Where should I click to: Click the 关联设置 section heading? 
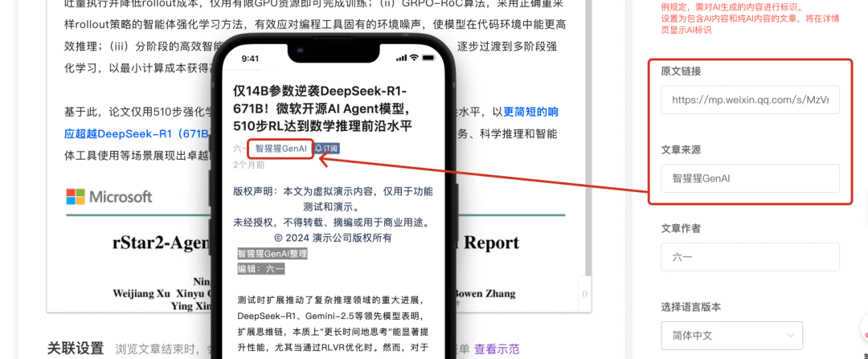tap(76, 349)
